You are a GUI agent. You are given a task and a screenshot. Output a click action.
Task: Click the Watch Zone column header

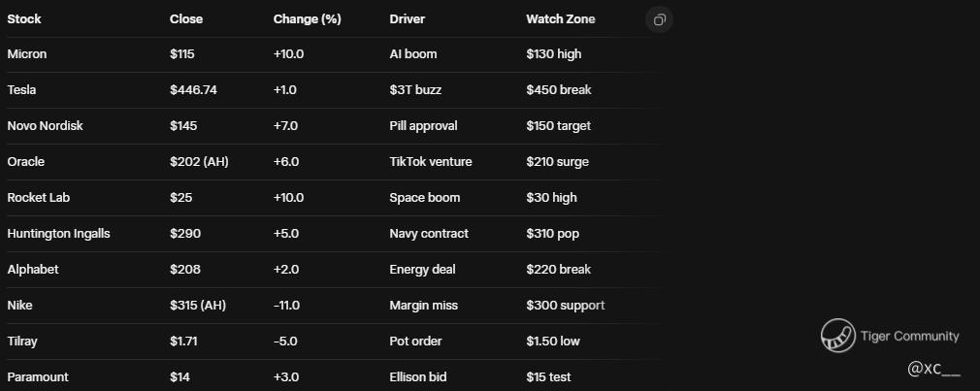(561, 19)
